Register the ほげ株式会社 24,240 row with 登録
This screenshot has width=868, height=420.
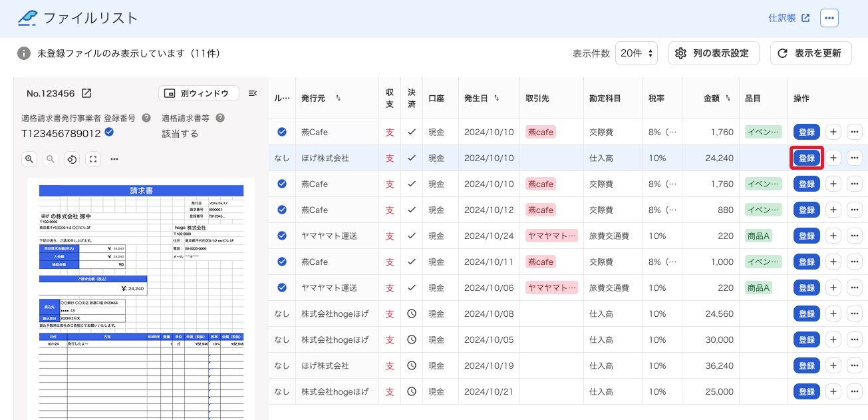click(807, 158)
